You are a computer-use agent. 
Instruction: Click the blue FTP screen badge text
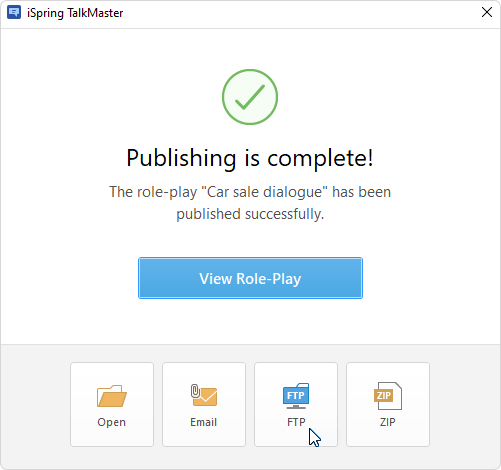tap(296, 395)
